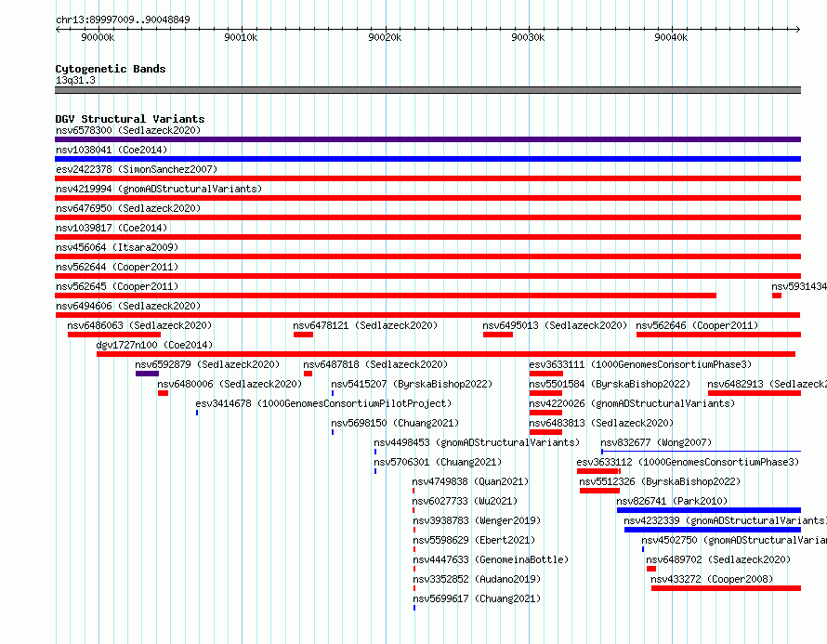Click the nsv6480006 (Sedlazeck2020) label
The width and height of the screenshot is (827, 644).
(230, 384)
